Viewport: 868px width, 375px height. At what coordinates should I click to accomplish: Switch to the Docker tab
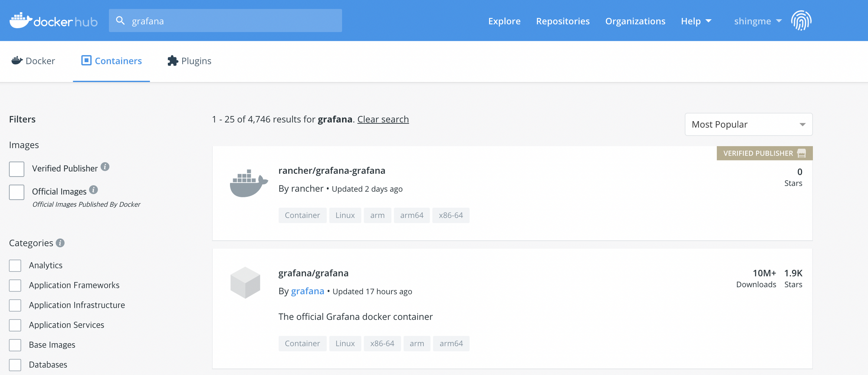point(33,61)
